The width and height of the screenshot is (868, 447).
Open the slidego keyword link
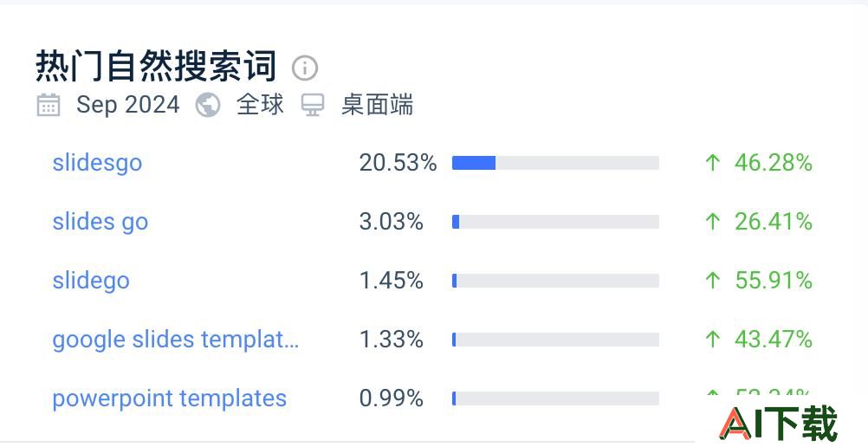tap(91, 281)
